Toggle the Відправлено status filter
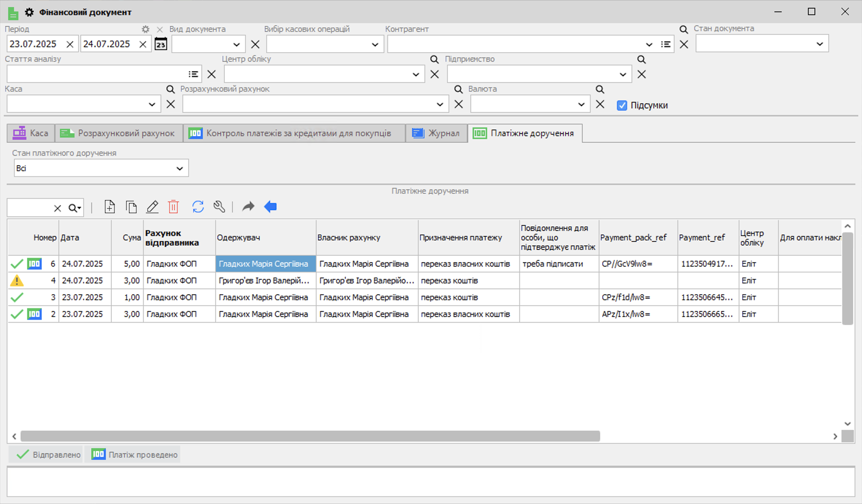Viewport: 862px width, 504px height. (47, 454)
